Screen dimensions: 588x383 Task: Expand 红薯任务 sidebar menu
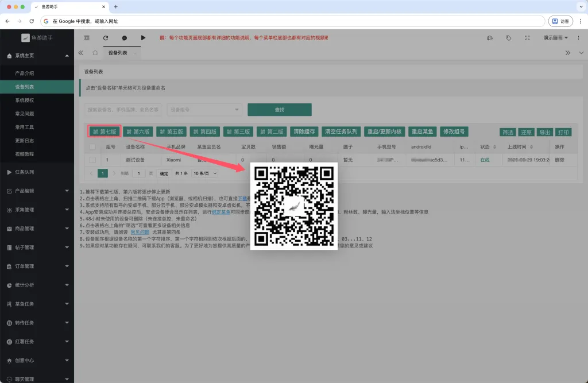click(37, 342)
